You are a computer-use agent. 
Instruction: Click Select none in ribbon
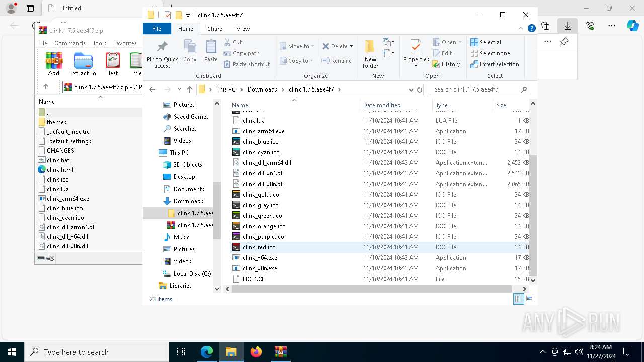[x=490, y=53]
